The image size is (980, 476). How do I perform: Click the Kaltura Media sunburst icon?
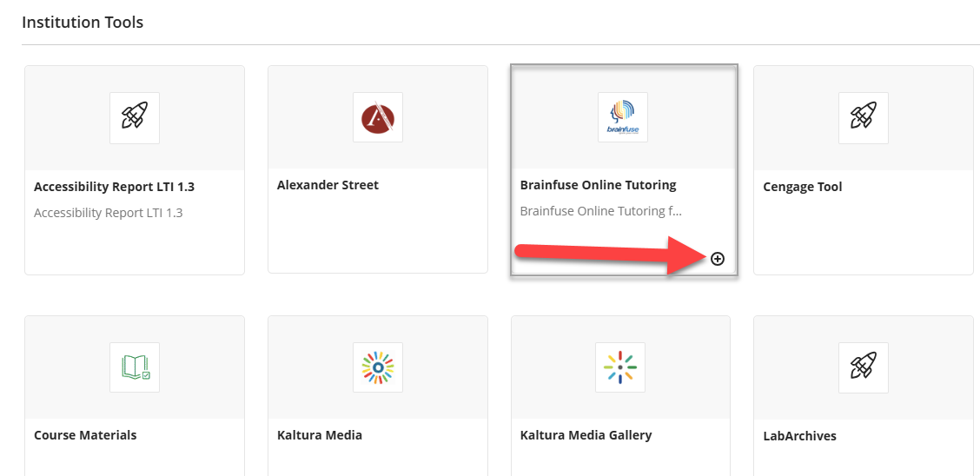click(378, 367)
